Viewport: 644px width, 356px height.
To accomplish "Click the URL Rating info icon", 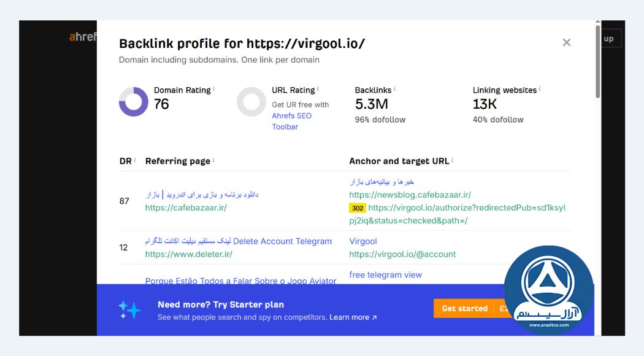I will point(317,88).
